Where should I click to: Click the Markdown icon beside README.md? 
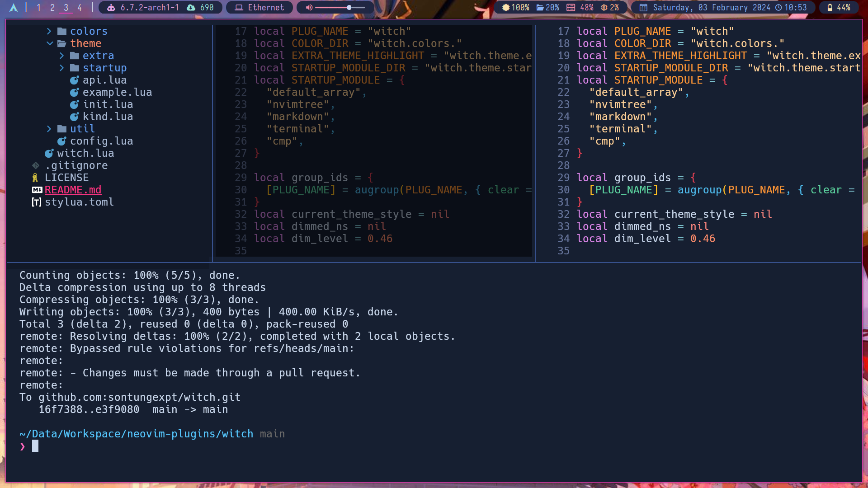37,190
